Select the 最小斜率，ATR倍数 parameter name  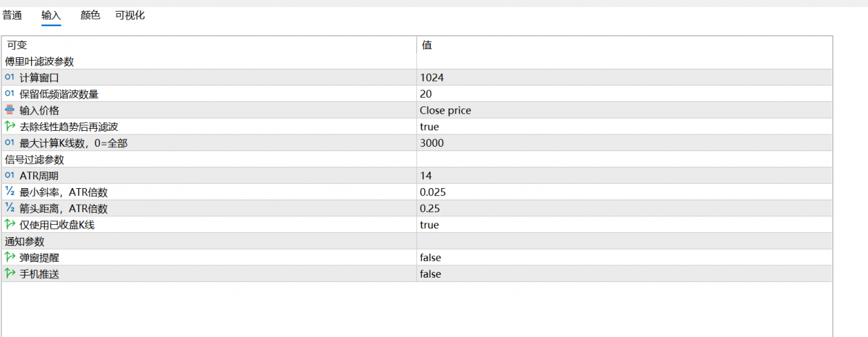pos(64,192)
